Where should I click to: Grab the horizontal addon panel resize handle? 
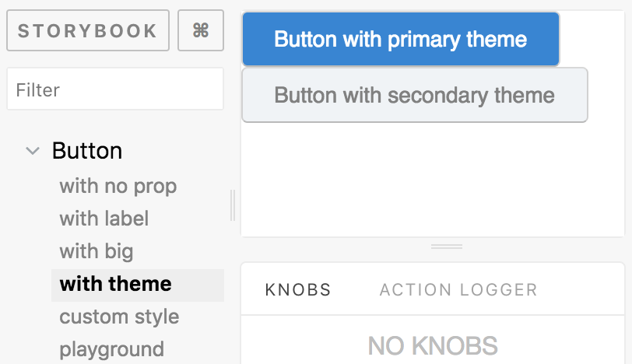click(x=447, y=247)
